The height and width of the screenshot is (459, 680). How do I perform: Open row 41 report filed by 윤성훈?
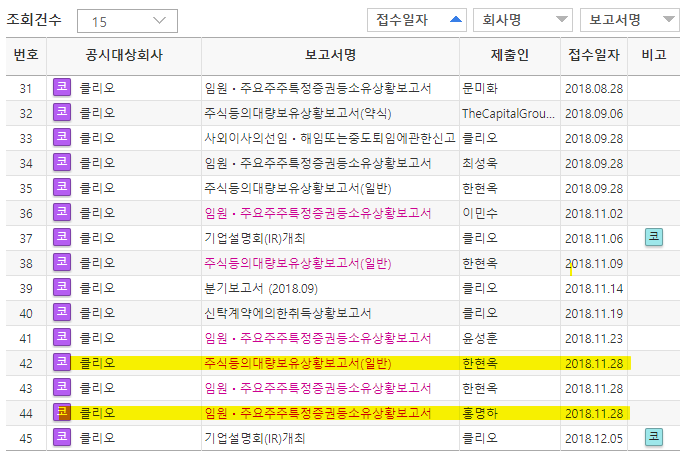[318, 338]
